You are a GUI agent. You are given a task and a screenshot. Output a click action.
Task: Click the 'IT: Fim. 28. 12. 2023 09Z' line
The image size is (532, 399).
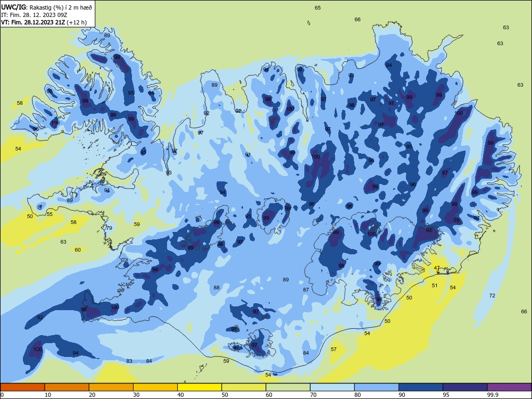point(34,15)
